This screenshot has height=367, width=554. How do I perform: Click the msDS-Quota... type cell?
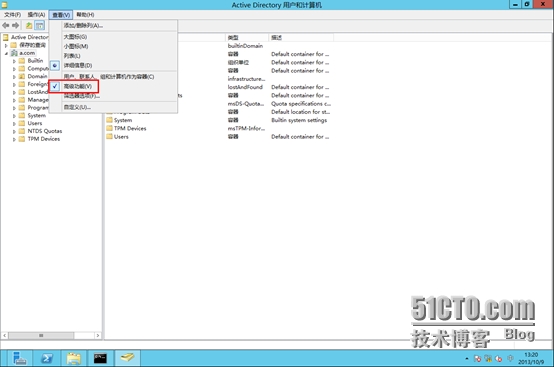click(x=246, y=103)
